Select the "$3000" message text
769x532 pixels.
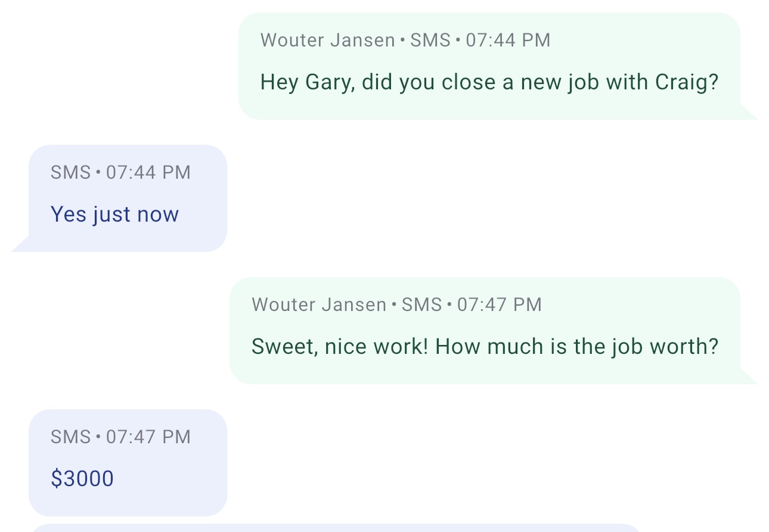(x=82, y=478)
